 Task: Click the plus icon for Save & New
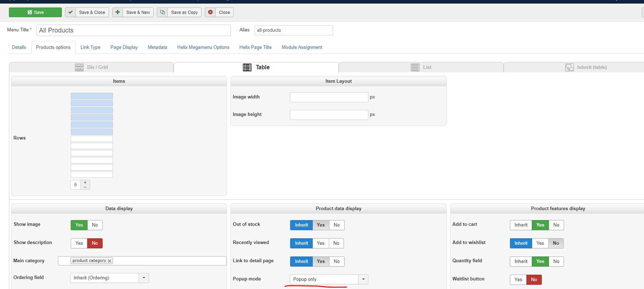(118, 12)
